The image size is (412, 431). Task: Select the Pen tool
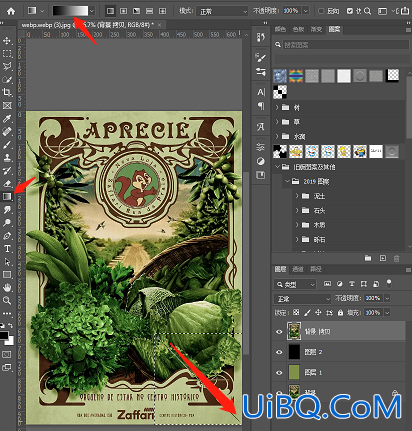(7, 236)
